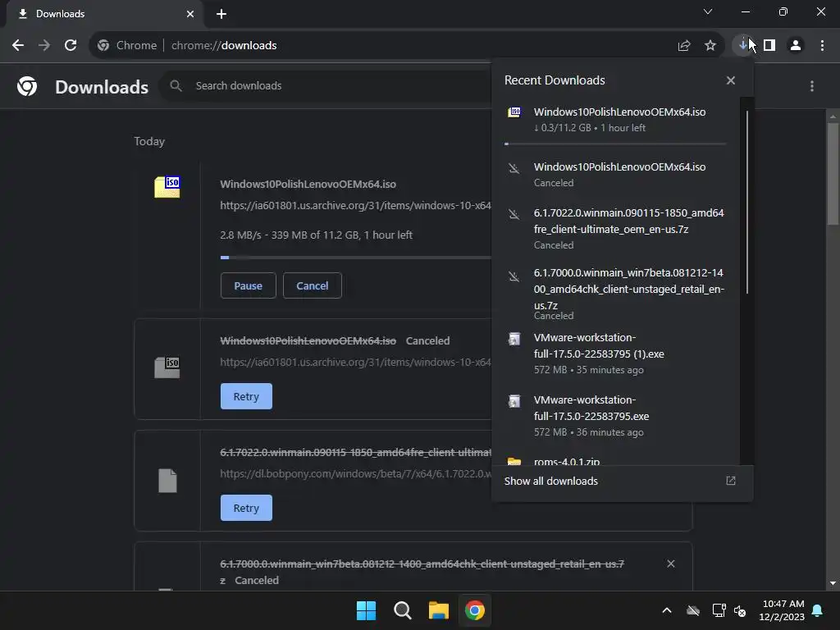This screenshot has height=630, width=840.
Task: Open the Show all downloads external link icon
Action: (731, 481)
